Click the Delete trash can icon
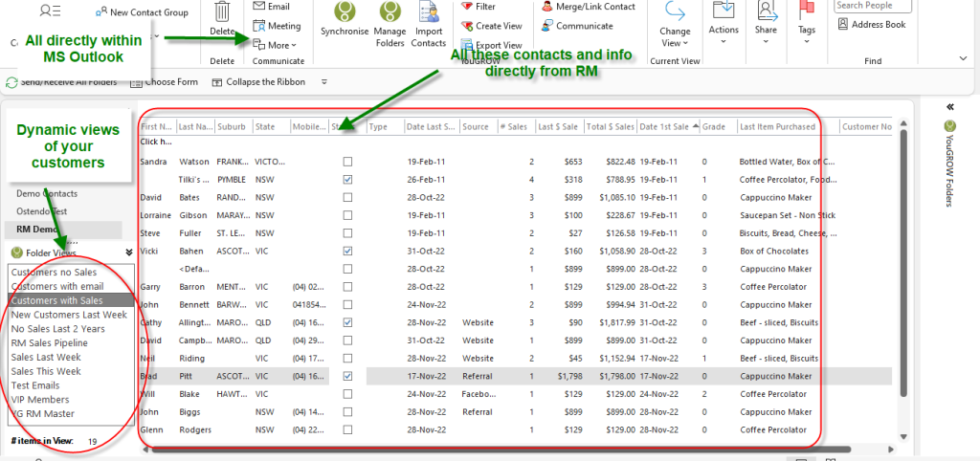This screenshot has width=980, height=461. 222,12
